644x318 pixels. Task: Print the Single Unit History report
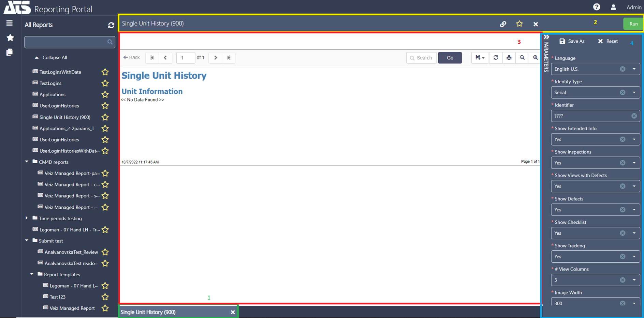click(x=509, y=57)
